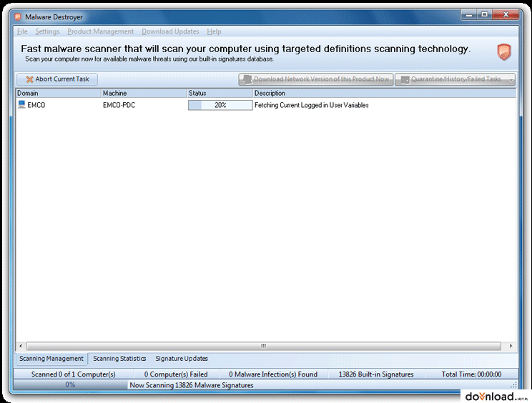Click the red X icon on Abort Current Task
The width and height of the screenshot is (532, 403).
29,79
